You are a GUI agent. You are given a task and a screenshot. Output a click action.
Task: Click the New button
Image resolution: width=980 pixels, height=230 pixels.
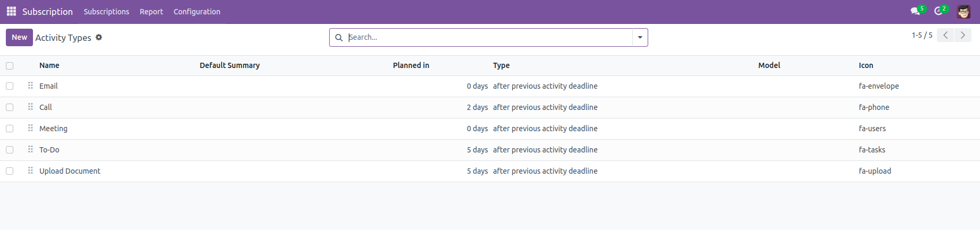pos(19,37)
